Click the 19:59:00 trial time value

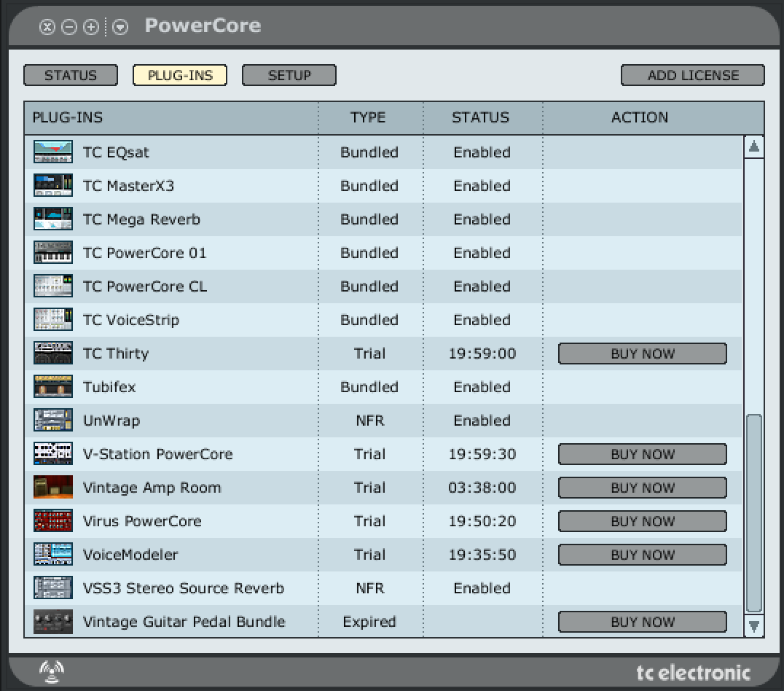[x=482, y=354]
